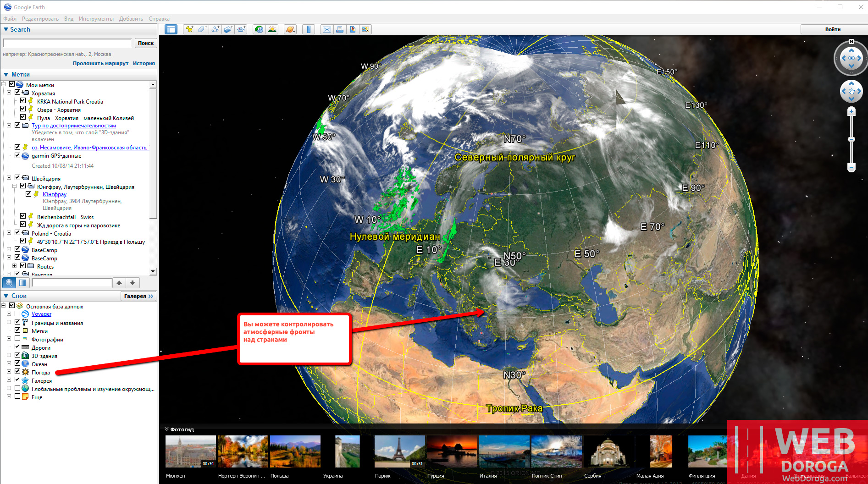Image resolution: width=868 pixels, height=484 pixels.
Task: Expand the Routes folder node
Action: pyautogui.click(x=14, y=266)
